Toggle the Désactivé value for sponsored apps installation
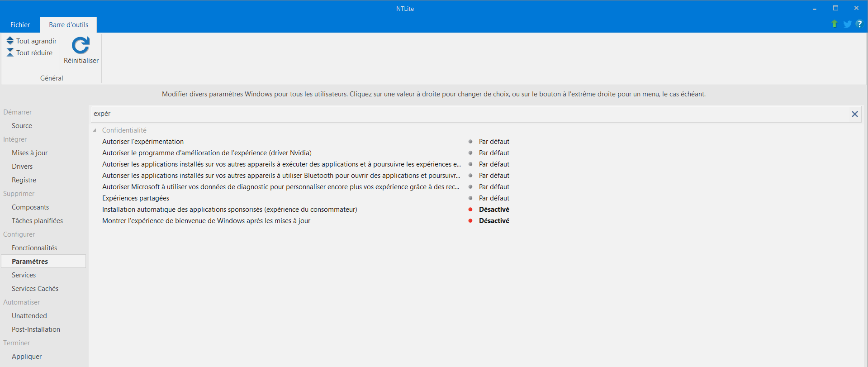Viewport: 868px width, 367px height. click(x=494, y=210)
